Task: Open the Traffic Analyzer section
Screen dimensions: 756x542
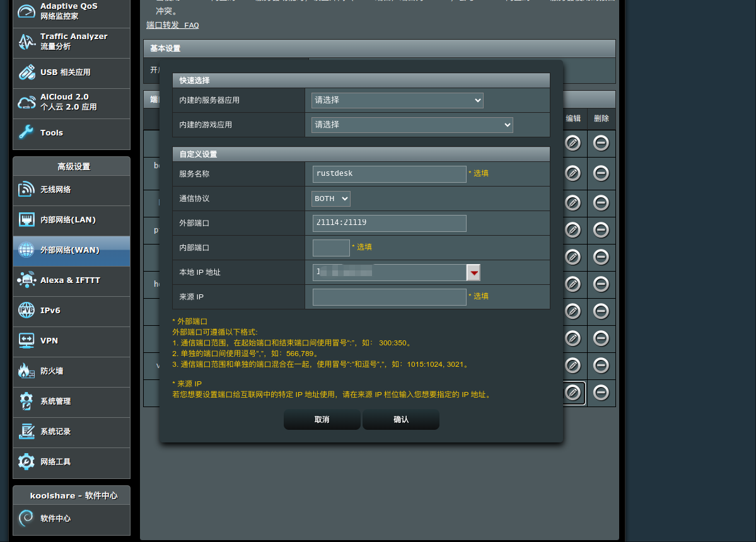Action: coord(71,42)
